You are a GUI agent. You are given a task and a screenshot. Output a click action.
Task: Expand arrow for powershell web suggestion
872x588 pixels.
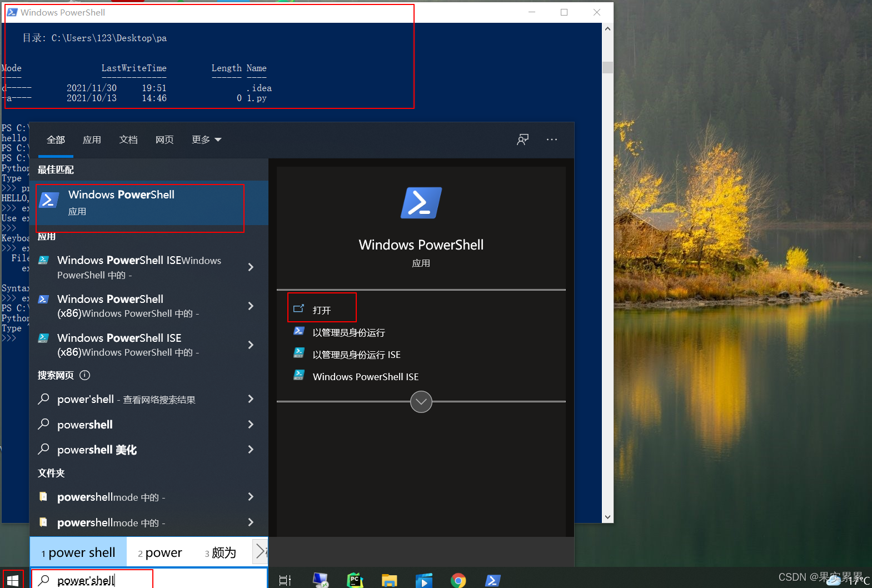point(251,425)
